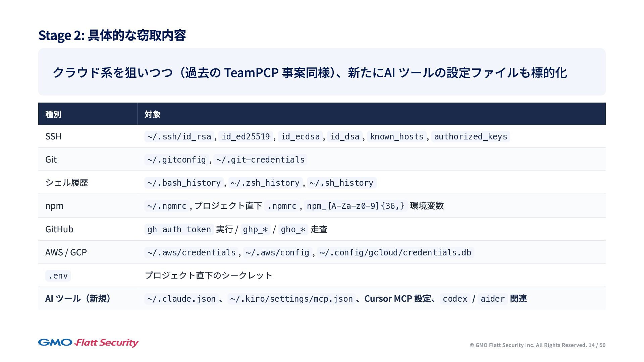Image resolution: width=644 pixels, height=362 pixels.
Task: Click the page number 14 / 50
Action: 597,345
